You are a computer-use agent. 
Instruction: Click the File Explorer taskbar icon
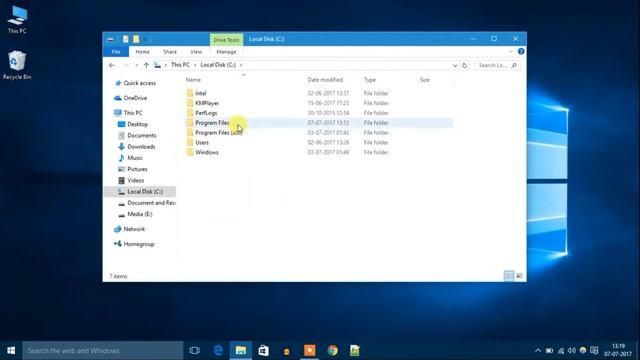(x=241, y=350)
